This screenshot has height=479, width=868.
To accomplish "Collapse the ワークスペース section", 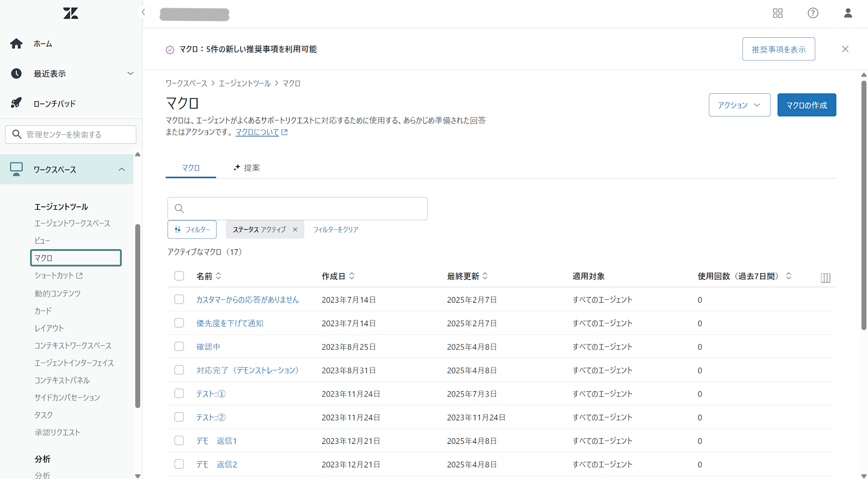I will click(x=122, y=169).
